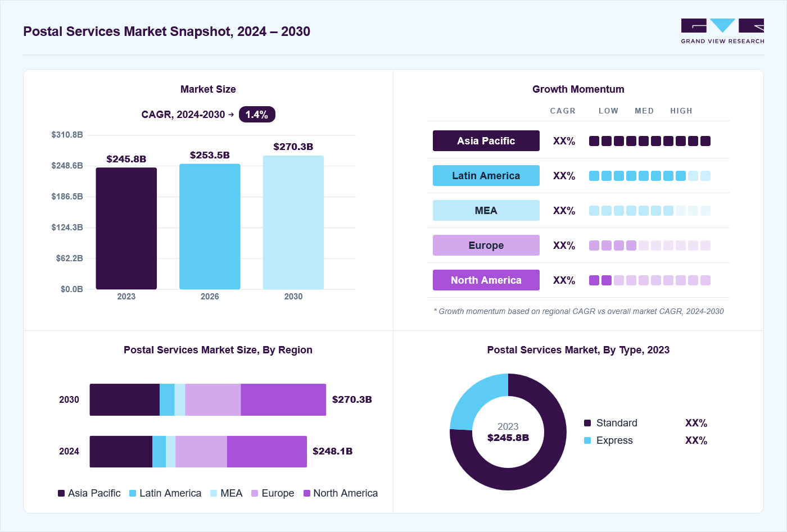Screen dimensions: 787x532
Task: Select the 2030 market size bar
Action: click(293, 222)
